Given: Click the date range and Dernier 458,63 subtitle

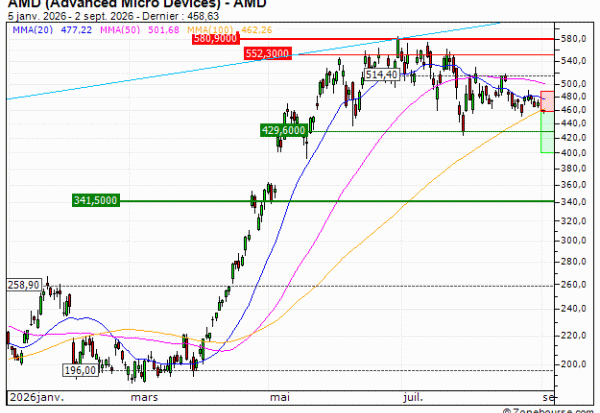Looking at the screenshot, I should pos(114,16).
